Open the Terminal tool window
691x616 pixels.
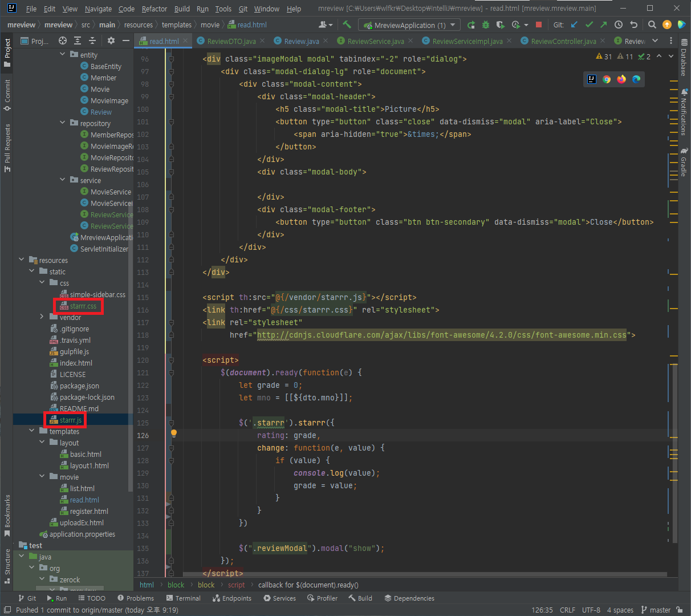(184, 598)
